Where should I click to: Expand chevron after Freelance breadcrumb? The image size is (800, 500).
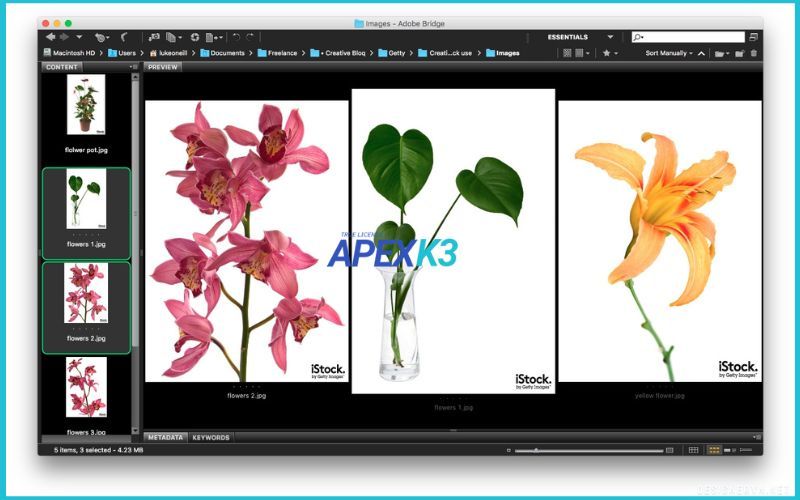coord(303,53)
